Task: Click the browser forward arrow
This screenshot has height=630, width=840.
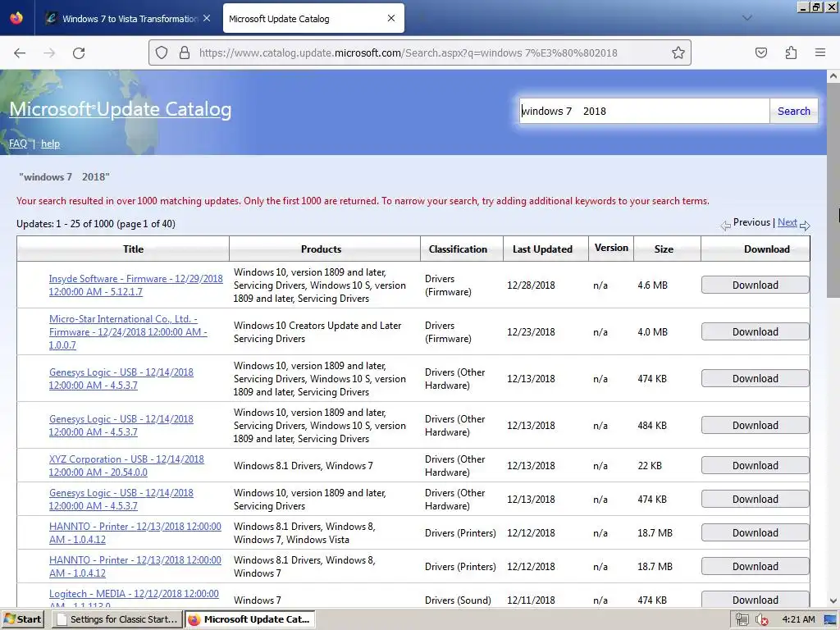Action: [x=49, y=53]
